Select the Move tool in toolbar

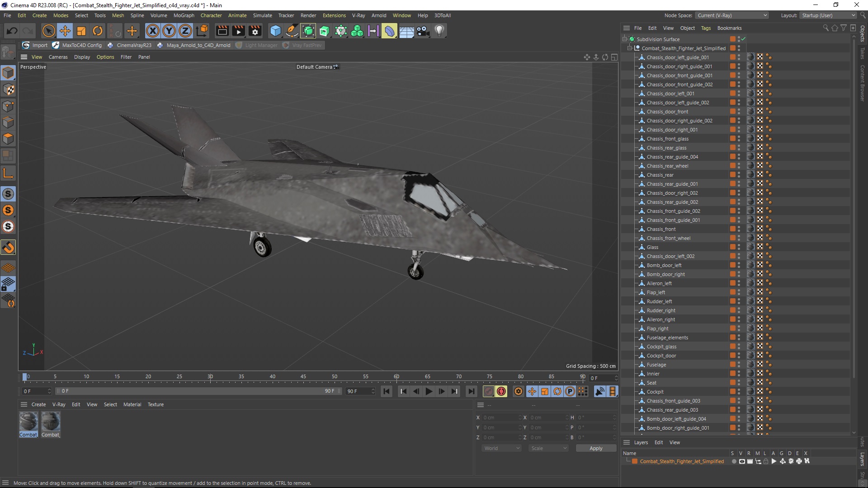pos(65,31)
